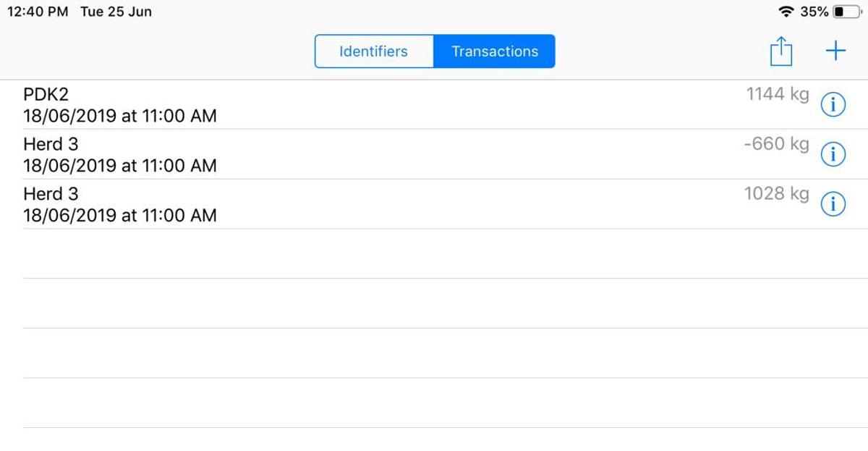Select the Herd 3 name on the -660 kg row
Viewport: 868px width, 451px height.
click(x=51, y=144)
